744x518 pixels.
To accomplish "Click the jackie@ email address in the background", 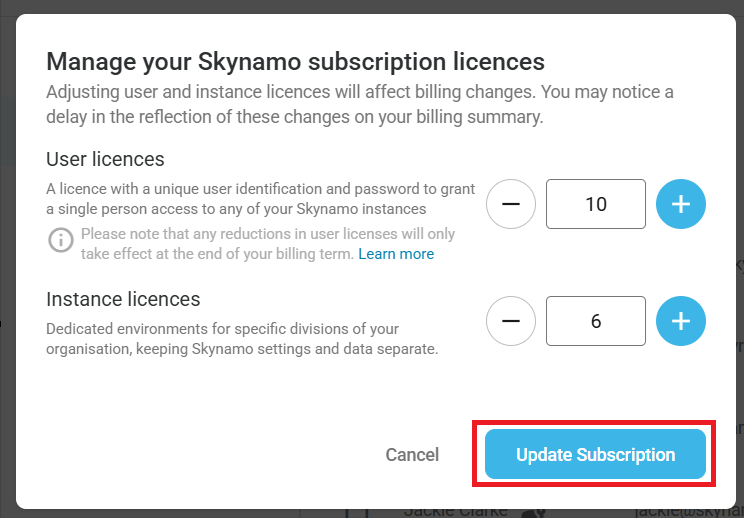I will pyautogui.click(x=690, y=511).
